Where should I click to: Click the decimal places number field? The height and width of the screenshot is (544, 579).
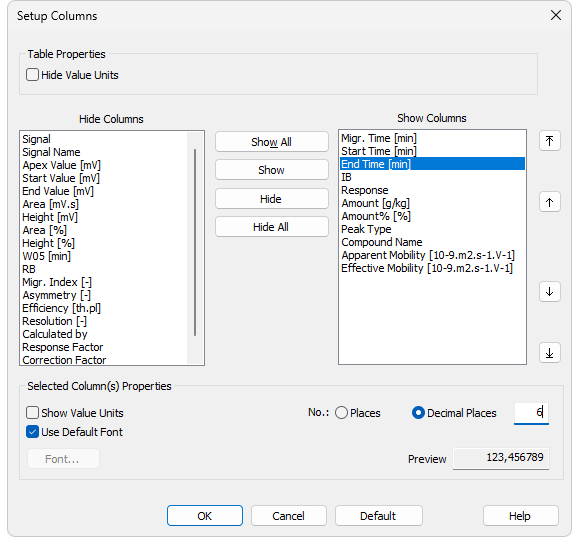point(531,413)
